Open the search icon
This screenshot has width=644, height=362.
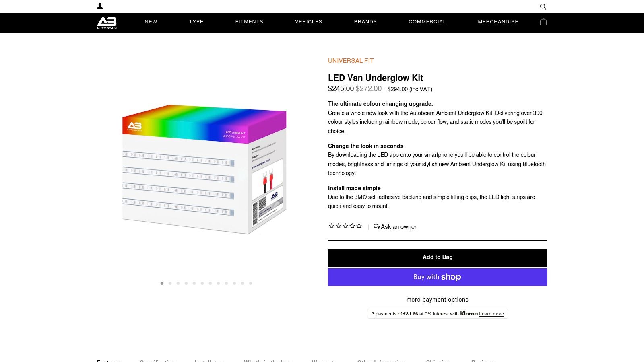click(543, 6)
